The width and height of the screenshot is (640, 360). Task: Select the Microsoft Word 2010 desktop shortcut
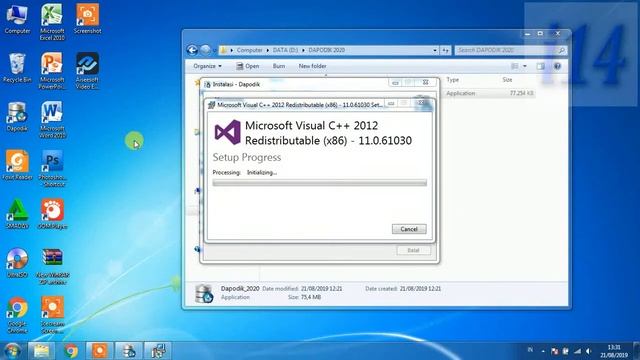(x=52, y=120)
